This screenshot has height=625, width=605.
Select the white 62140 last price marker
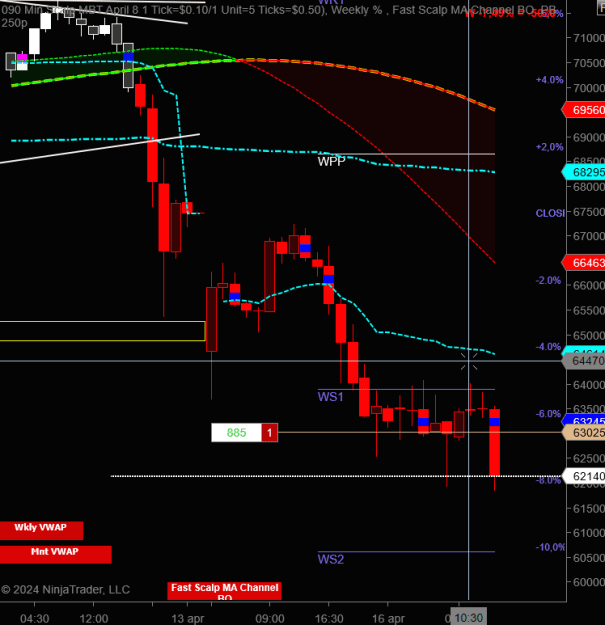584,476
